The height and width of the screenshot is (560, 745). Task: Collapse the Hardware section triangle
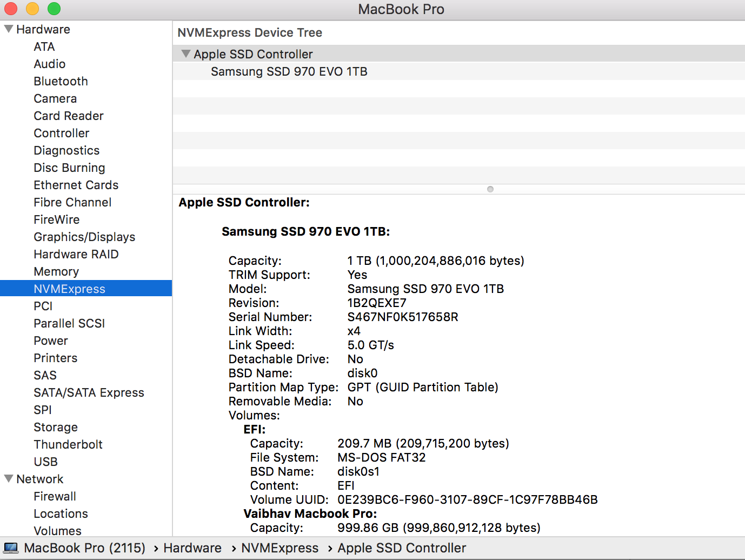9,29
